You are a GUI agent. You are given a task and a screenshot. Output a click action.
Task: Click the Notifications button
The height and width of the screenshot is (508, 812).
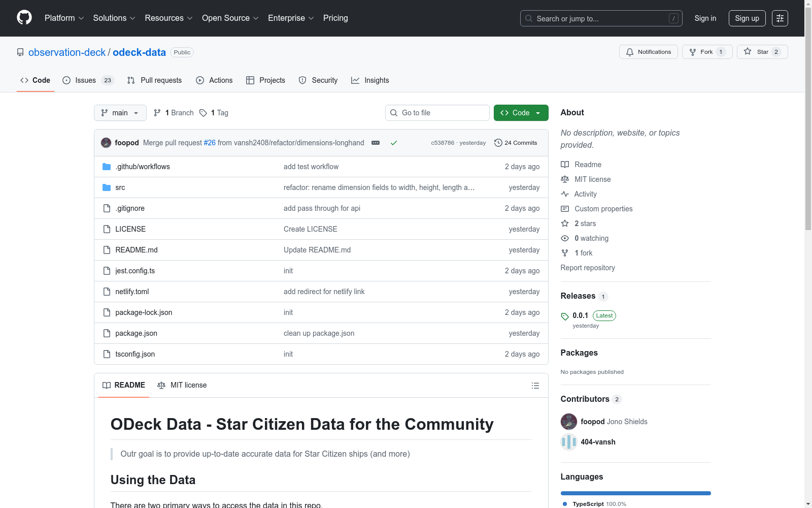[649, 52]
